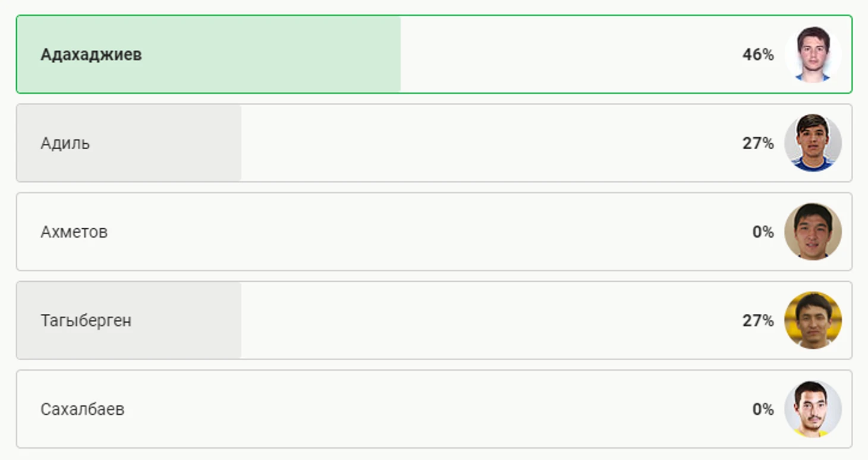Screen dimensions: 868x460
Task: Click the 27% result next to Адиль
Action: [x=758, y=143]
